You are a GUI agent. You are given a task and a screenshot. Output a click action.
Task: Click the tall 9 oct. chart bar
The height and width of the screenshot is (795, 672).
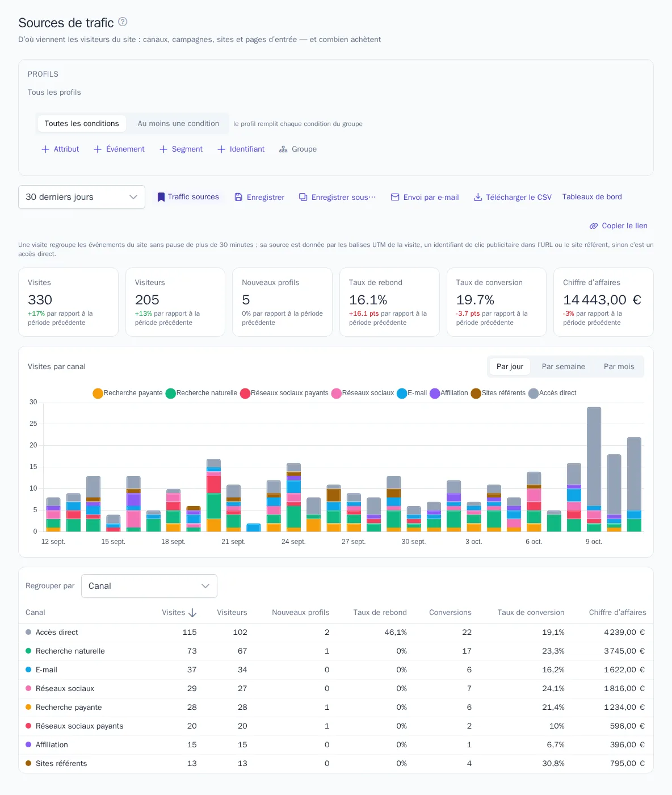click(x=594, y=469)
